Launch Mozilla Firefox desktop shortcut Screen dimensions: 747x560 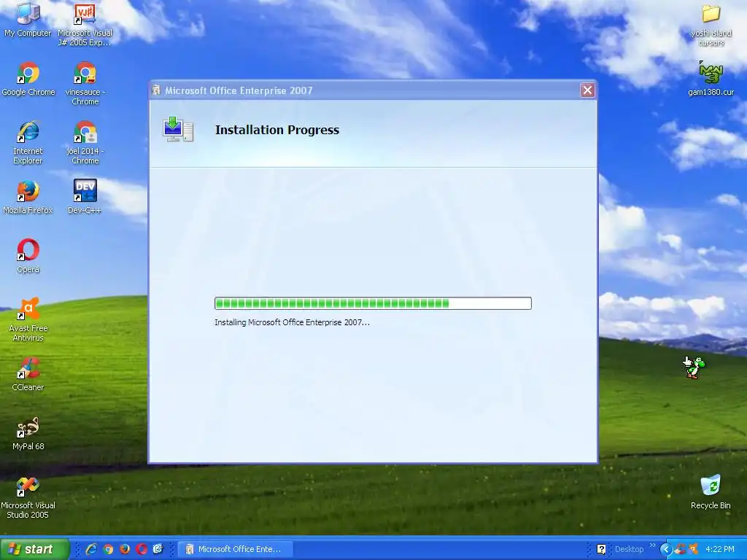coord(28,197)
